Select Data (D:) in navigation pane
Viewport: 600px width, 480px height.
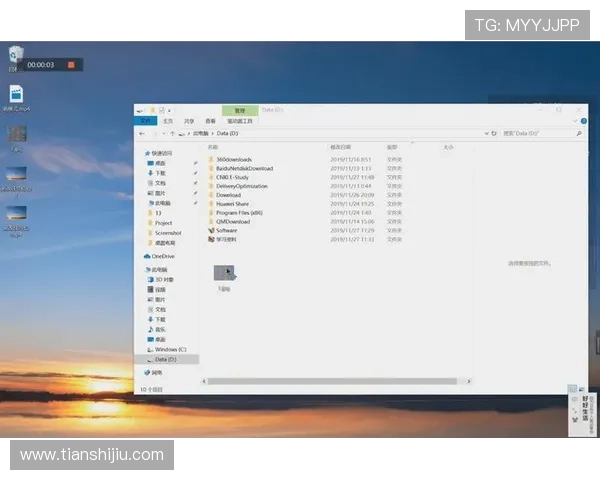tap(165, 359)
